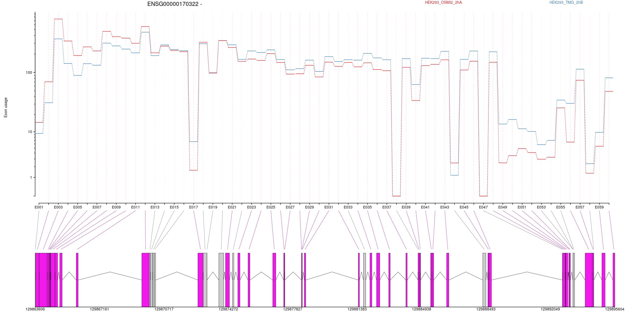
Task: Click exon label E039
Action: pos(406,207)
